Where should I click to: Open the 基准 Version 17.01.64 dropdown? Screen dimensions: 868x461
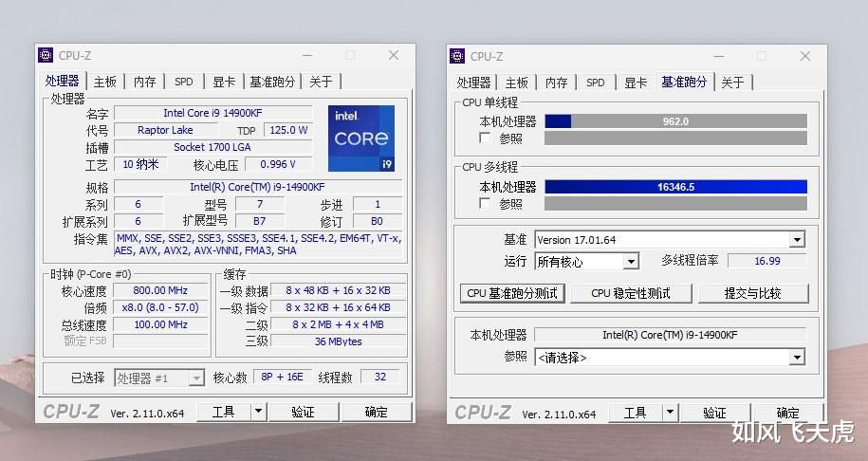coord(797,240)
